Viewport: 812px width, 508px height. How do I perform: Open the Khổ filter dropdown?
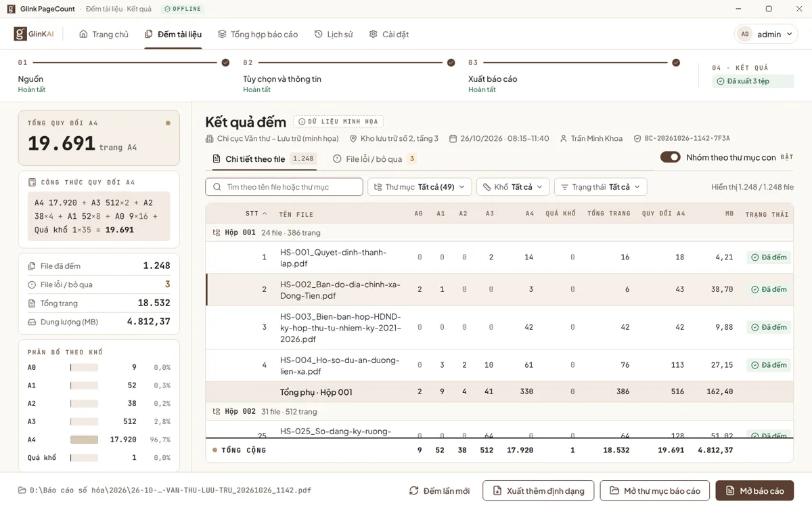513,187
